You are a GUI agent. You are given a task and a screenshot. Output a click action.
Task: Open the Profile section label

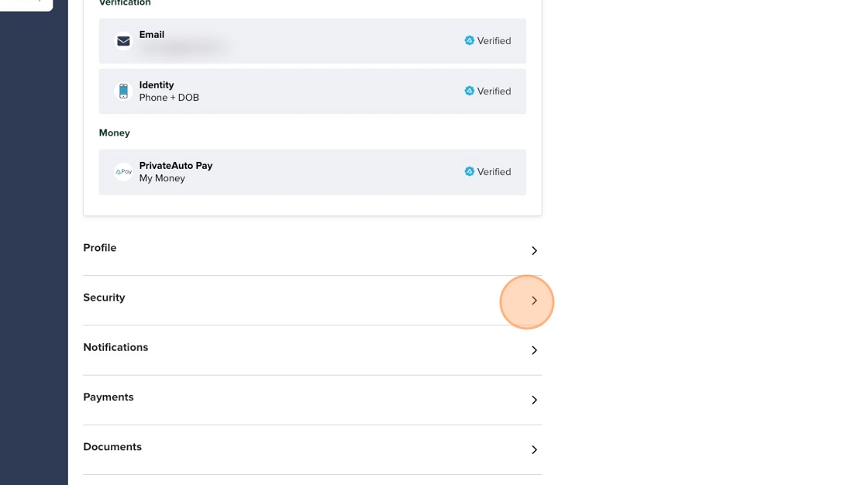100,248
